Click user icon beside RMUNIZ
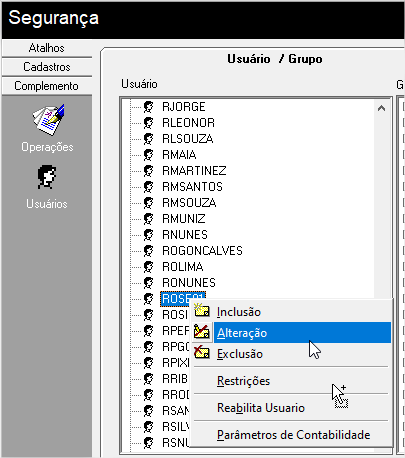This screenshot has width=405, height=458. click(x=148, y=219)
